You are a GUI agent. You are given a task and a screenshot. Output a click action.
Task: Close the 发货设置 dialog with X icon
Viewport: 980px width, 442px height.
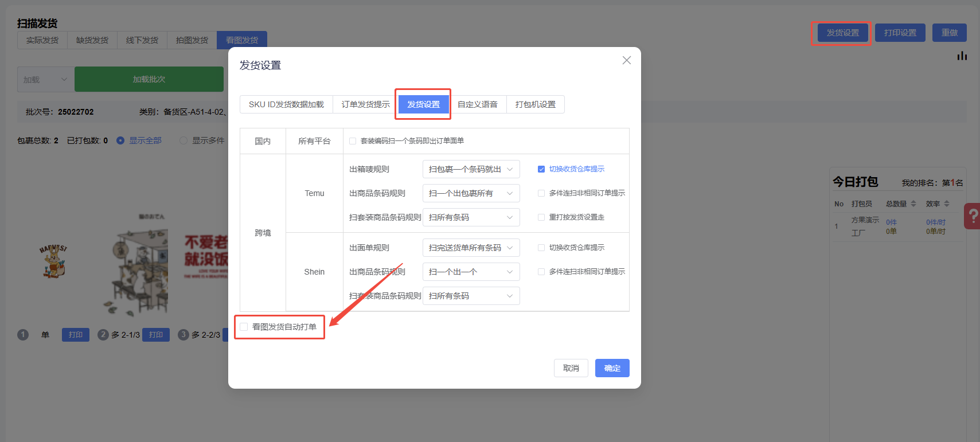627,60
